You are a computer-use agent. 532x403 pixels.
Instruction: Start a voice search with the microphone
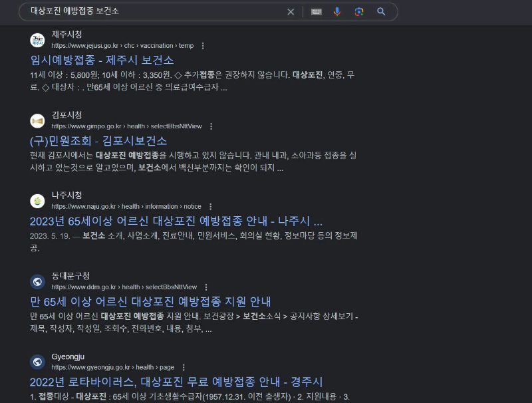coord(337,12)
